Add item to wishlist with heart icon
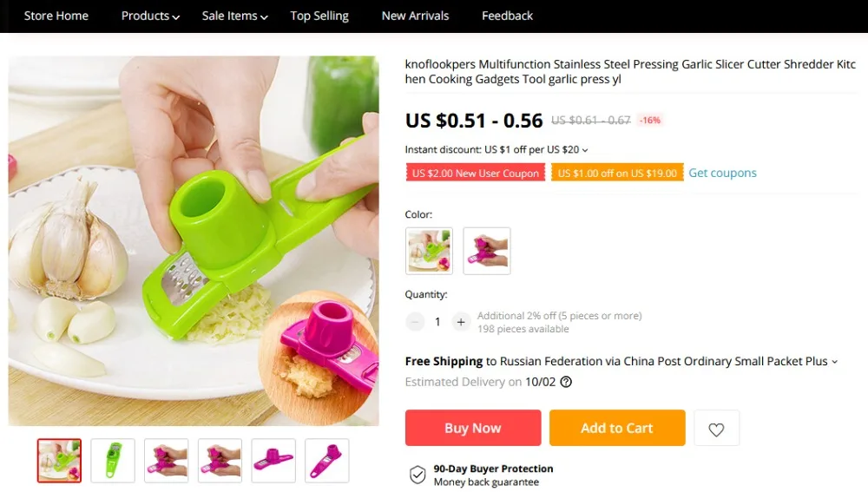The image size is (868, 492). point(716,429)
